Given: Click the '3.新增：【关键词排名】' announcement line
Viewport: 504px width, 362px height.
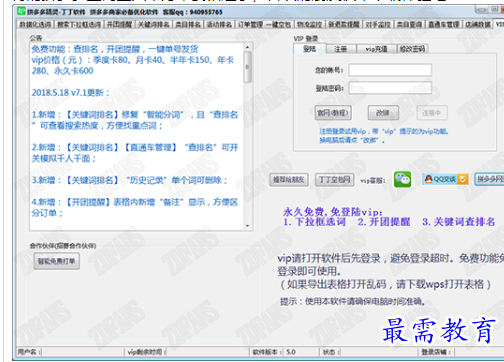Looking at the screenshot, I should [129, 180].
